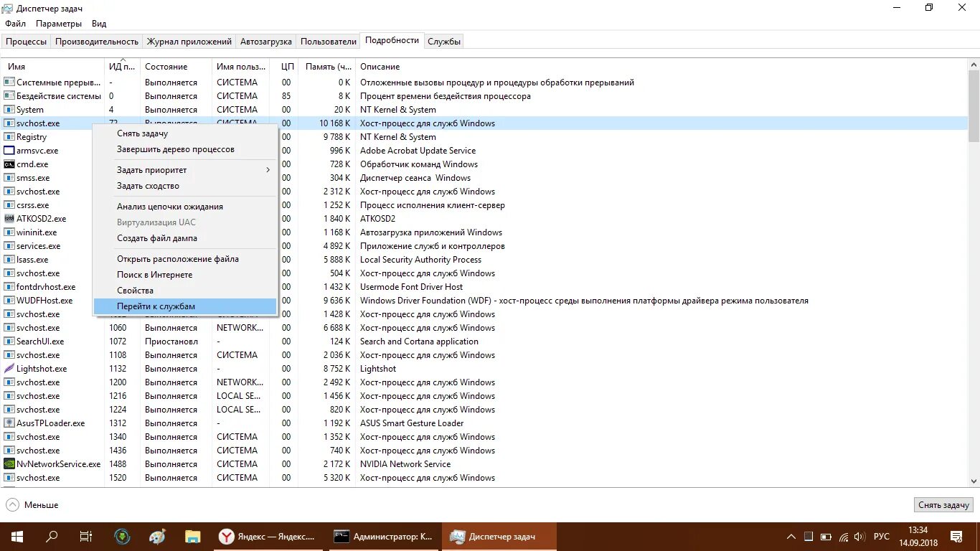
Task: Click the Lightshot.exe feather icon
Action: pos(9,369)
